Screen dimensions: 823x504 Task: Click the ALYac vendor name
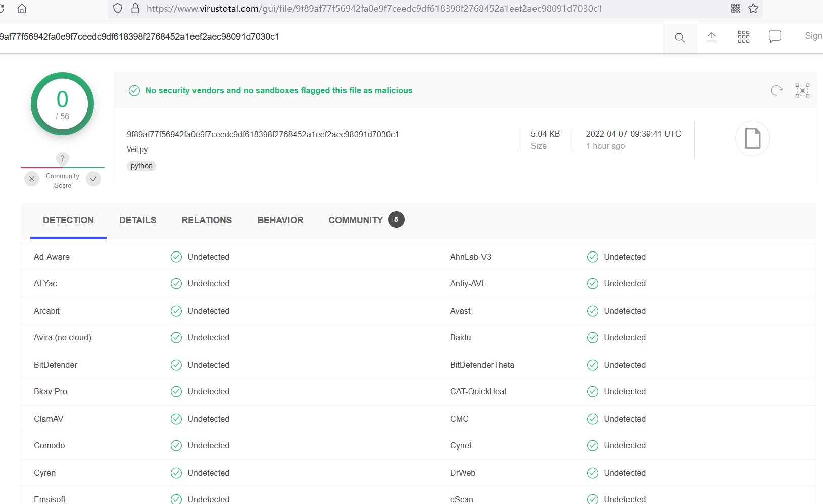45,283
